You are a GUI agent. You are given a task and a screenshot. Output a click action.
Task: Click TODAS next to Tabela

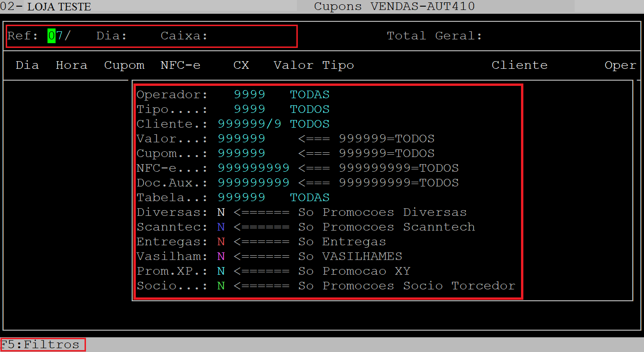[x=310, y=197]
